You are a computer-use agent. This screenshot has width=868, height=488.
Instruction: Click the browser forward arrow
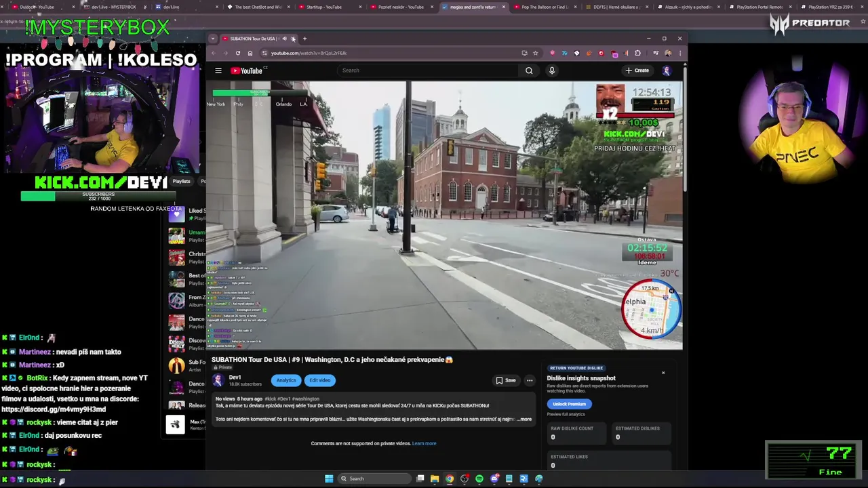(x=226, y=53)
